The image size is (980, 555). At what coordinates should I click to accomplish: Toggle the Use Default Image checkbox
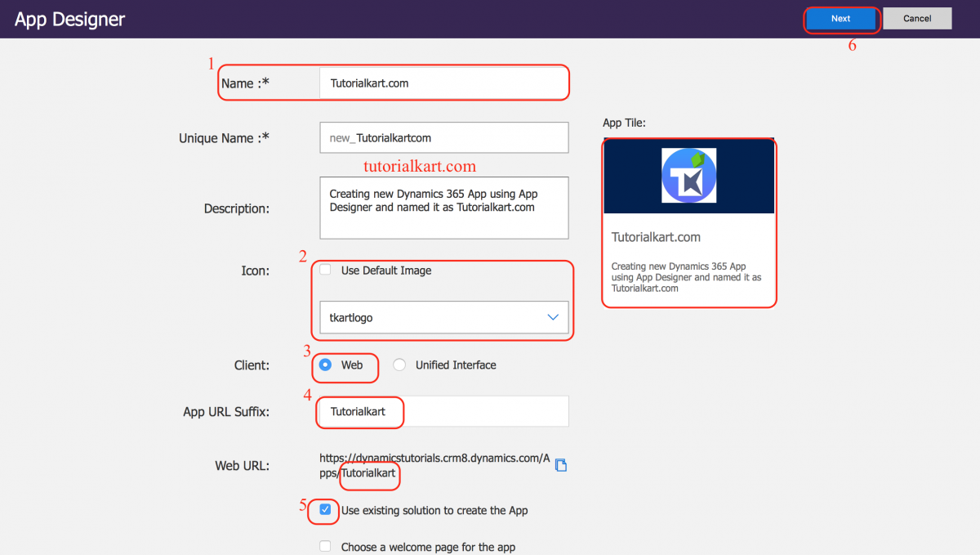tap(326, 270)
